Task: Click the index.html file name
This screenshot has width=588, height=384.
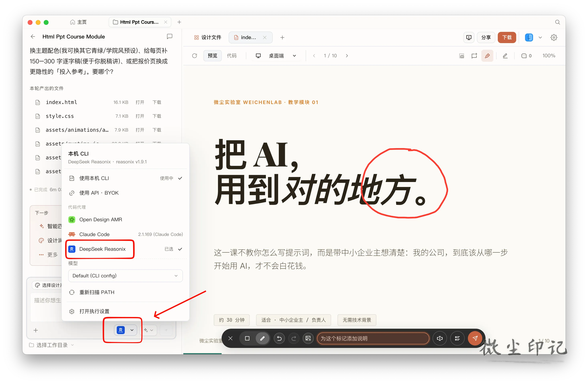Action: [x=61, y=102]
